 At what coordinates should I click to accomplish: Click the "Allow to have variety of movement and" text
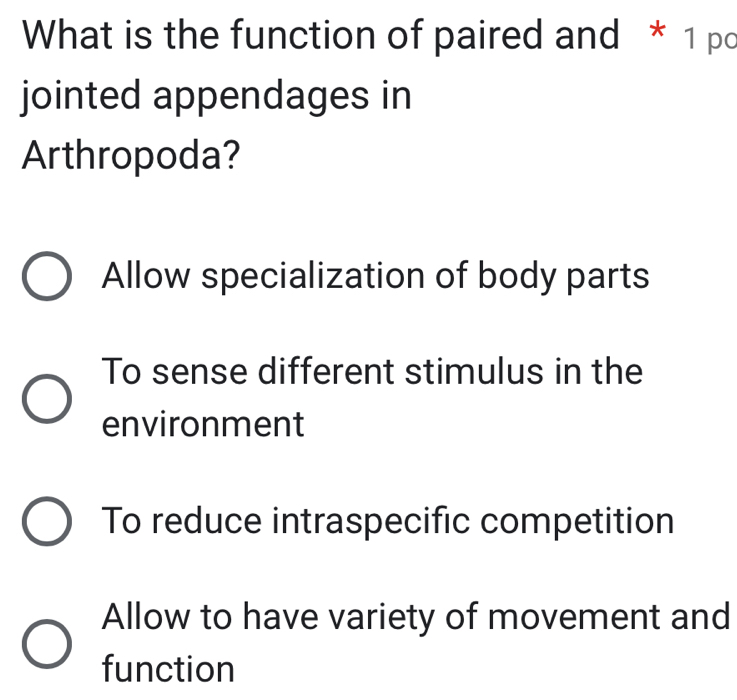click(417, 617)
